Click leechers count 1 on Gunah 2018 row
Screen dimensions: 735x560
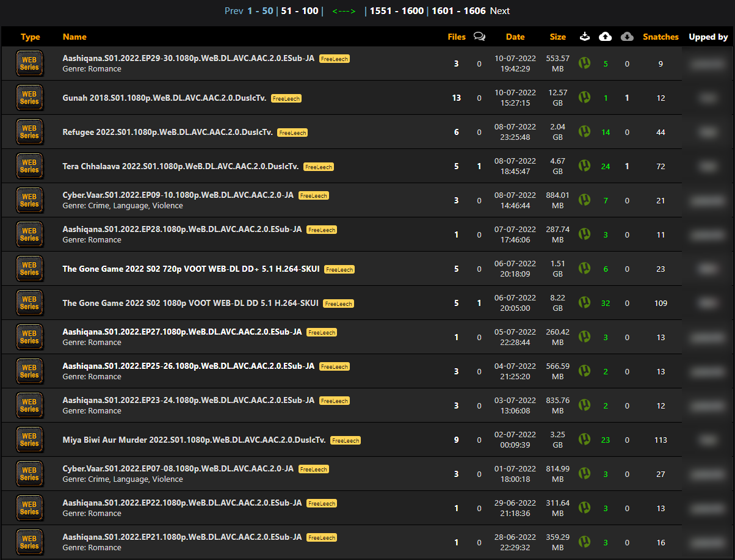(x=627, y=98)
